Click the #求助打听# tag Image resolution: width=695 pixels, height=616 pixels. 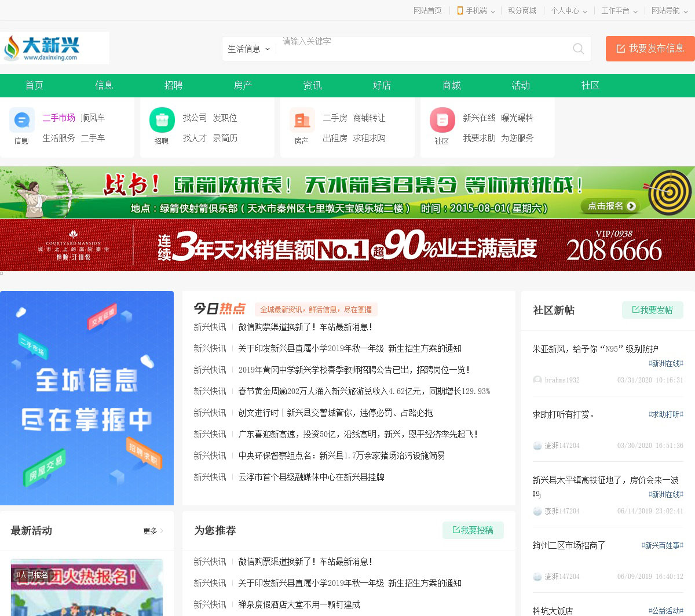click(666, 414)
